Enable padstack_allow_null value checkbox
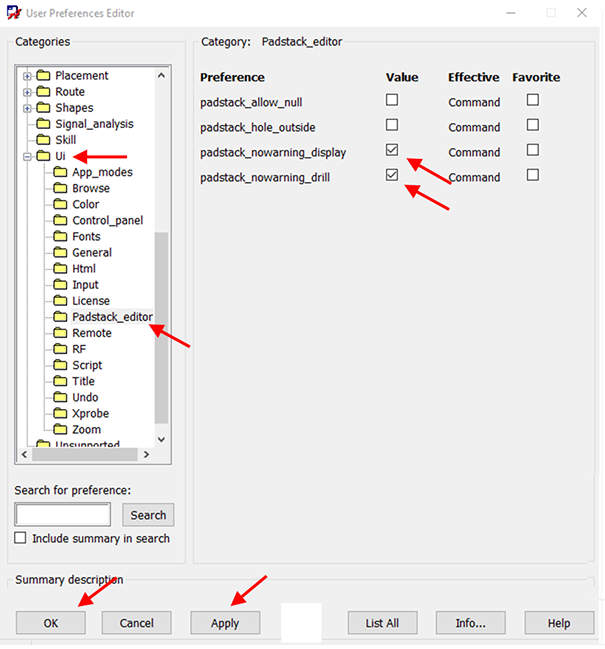This screenshot has width=605, height=649. point(392,100)
